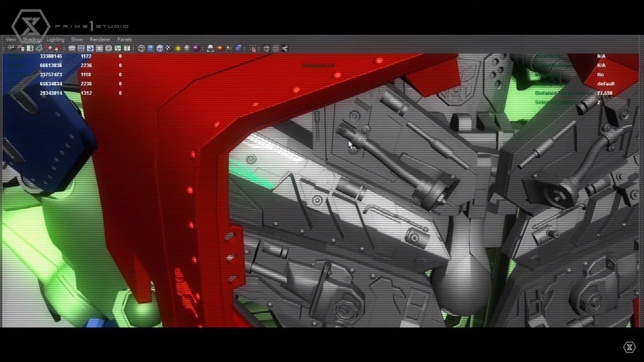
Task: Open the Panels dropdown menu
Action: (125, 40)
